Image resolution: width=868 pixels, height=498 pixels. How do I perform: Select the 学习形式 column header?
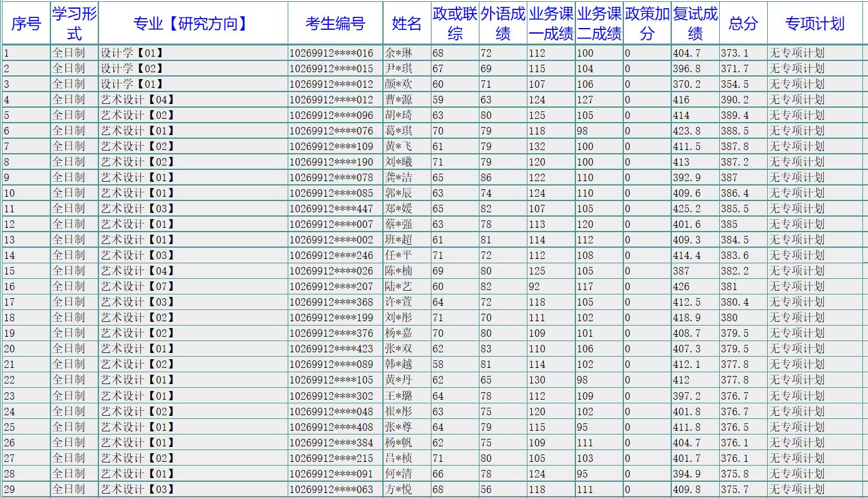74,24
